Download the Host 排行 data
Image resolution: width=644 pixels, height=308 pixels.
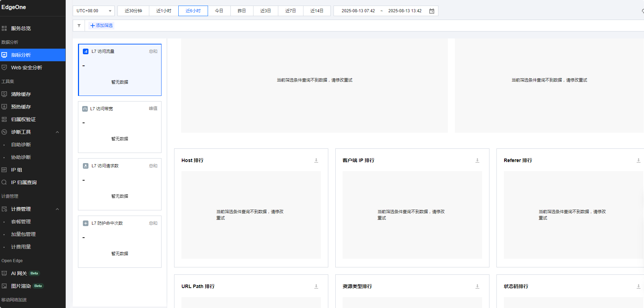click(316, 160)
